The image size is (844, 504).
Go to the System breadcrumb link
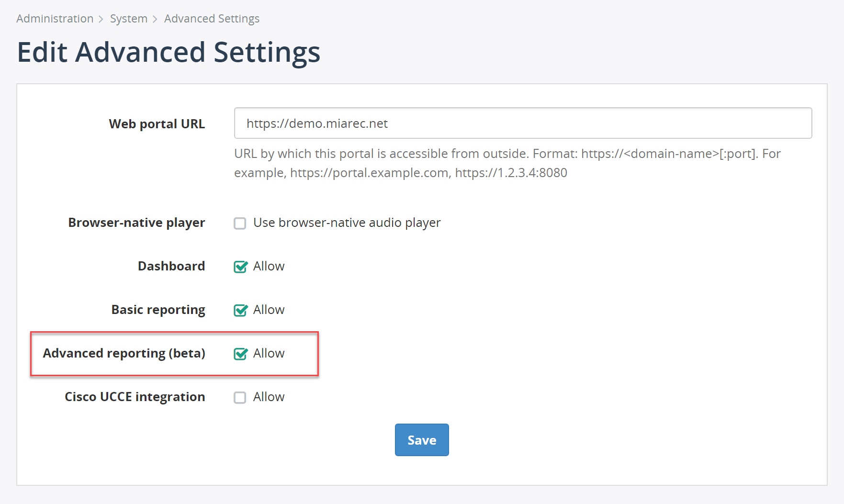129,19
